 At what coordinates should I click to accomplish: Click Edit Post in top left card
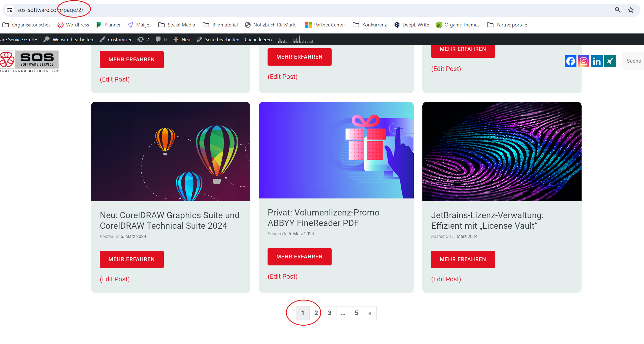click(x=115, y=79)
